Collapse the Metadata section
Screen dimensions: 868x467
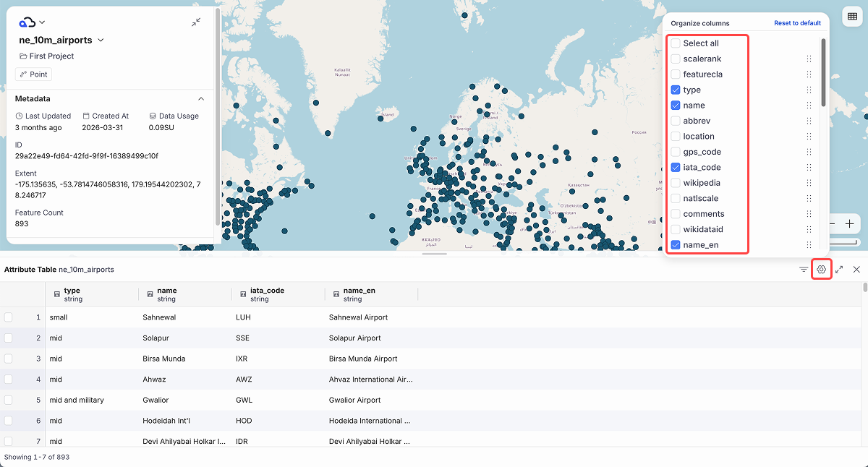[x=201, y=99]
